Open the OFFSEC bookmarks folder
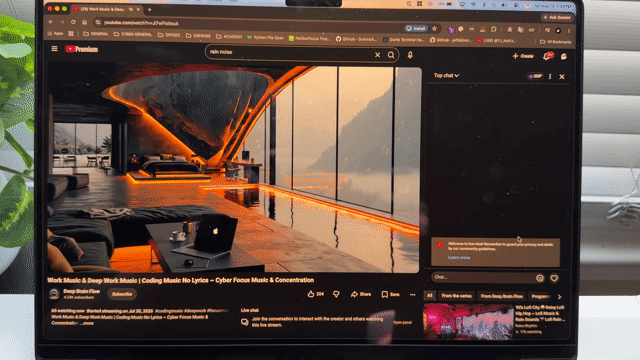The height and width of the screenshot is (360, 640). (x=169, y=35)
